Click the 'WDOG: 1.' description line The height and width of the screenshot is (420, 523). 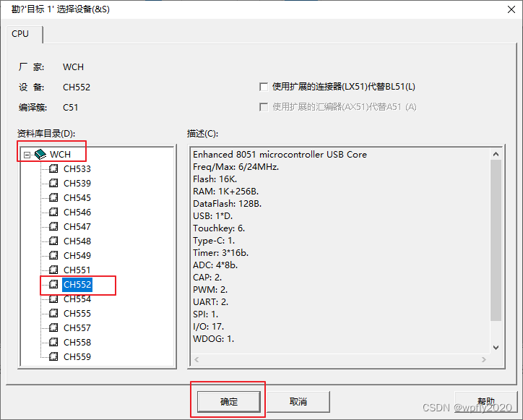(x=214, y=339)
